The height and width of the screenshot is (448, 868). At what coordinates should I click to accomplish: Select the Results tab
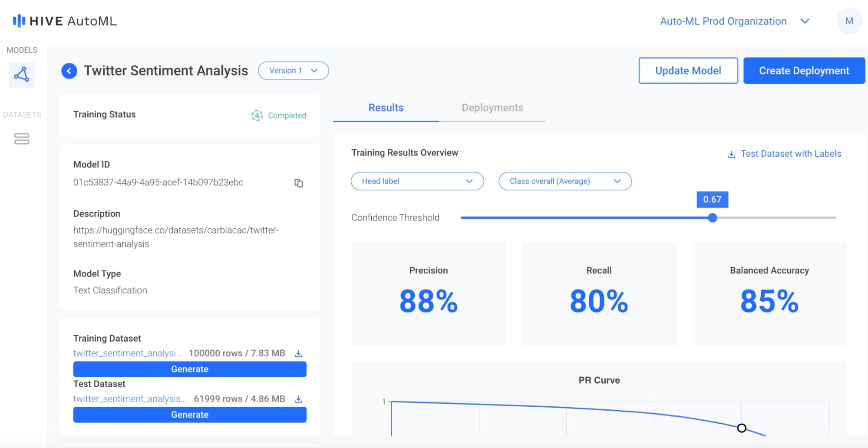(x=385, y=108)
